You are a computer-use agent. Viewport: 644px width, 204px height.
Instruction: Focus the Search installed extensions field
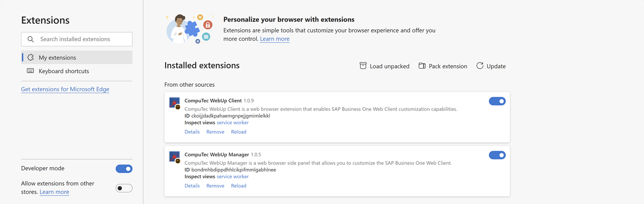click(x=76, y=39)
